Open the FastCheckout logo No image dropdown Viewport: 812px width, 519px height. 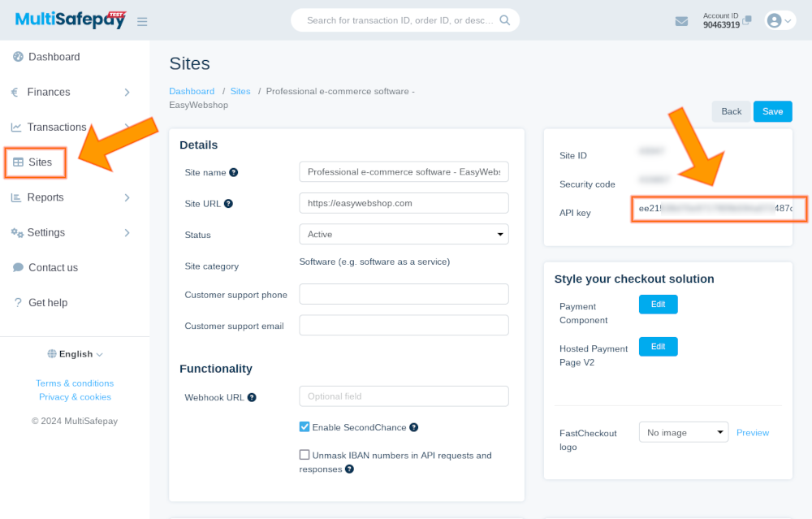(x=683, y=432)
